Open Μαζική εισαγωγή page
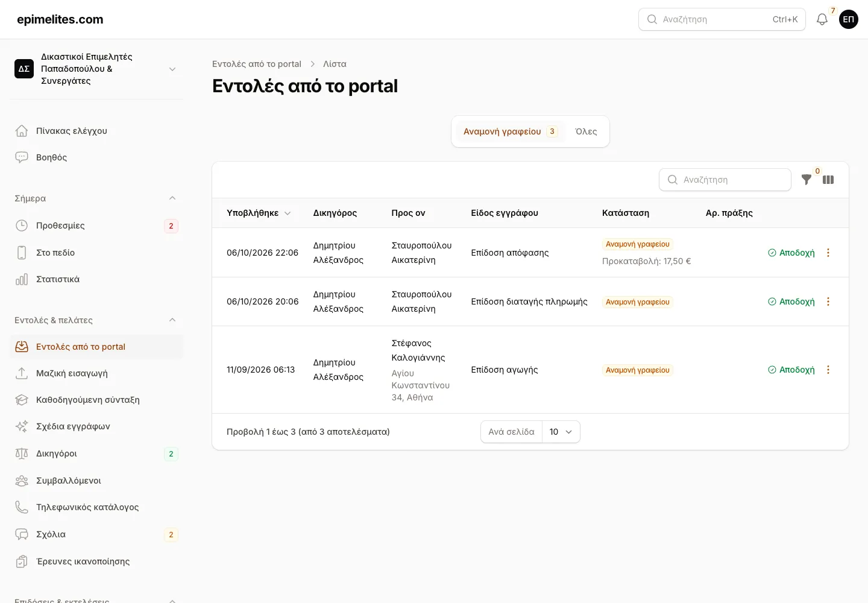The height and width of the screenshot is (603, 868). (96, 373)
